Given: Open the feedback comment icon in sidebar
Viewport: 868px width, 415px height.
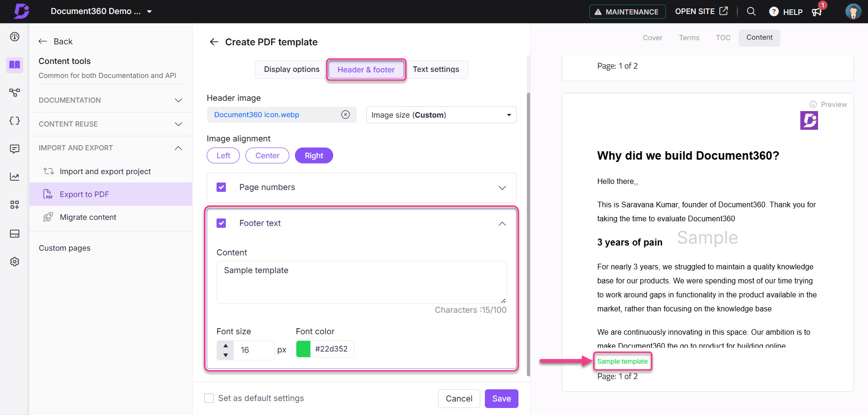Looking at the screenshot, I should (x=15, y=149).
